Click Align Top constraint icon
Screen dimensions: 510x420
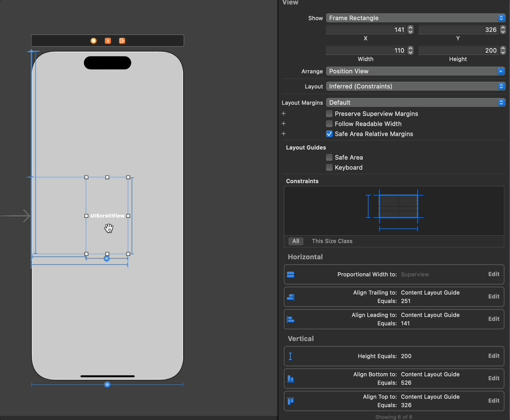pos(291,401)
